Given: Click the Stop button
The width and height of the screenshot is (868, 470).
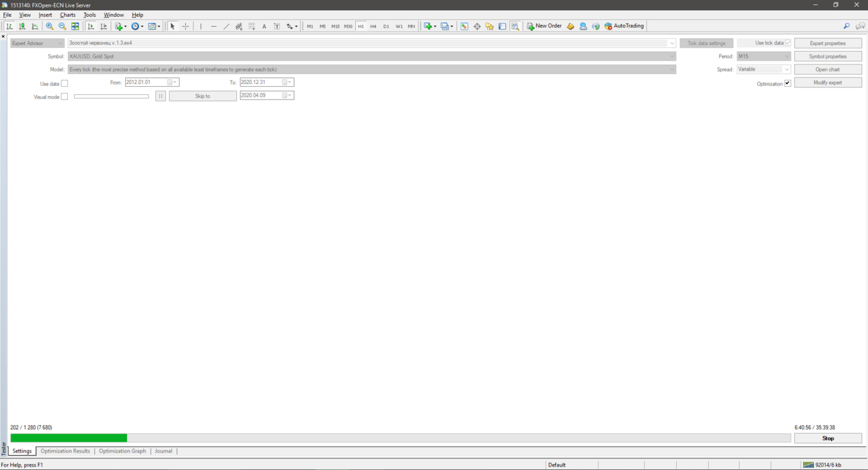Looking at the screenshot, I should [x=828, y=438].
